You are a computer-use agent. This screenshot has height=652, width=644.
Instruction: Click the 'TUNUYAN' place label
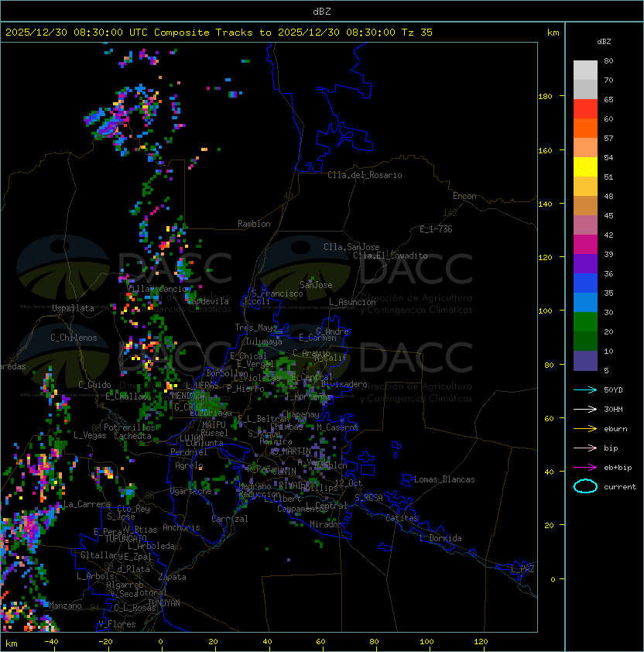pos(164,603)
